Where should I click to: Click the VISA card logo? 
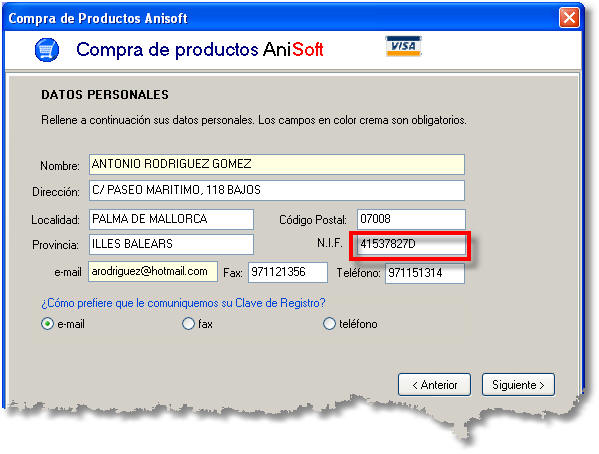click(403, 46)
